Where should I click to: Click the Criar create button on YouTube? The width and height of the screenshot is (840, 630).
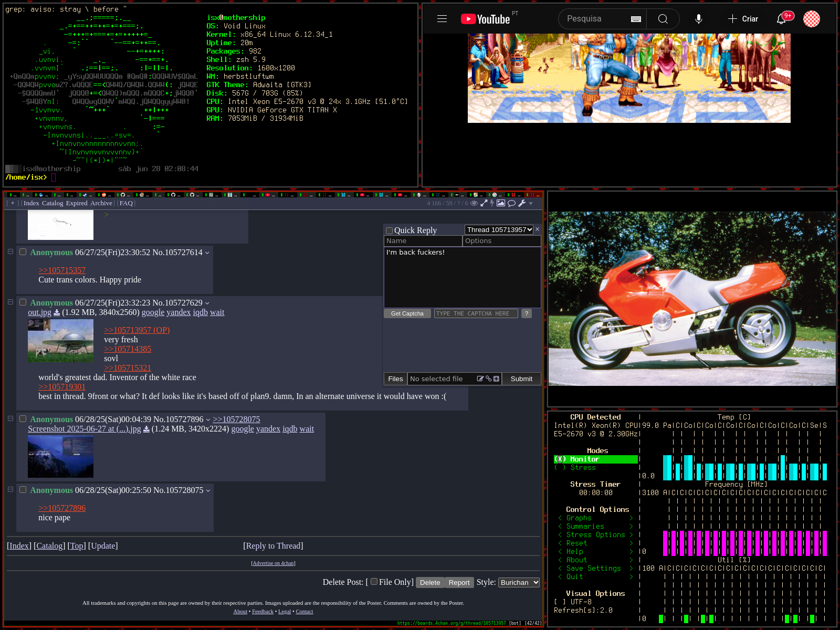point(743,19)
